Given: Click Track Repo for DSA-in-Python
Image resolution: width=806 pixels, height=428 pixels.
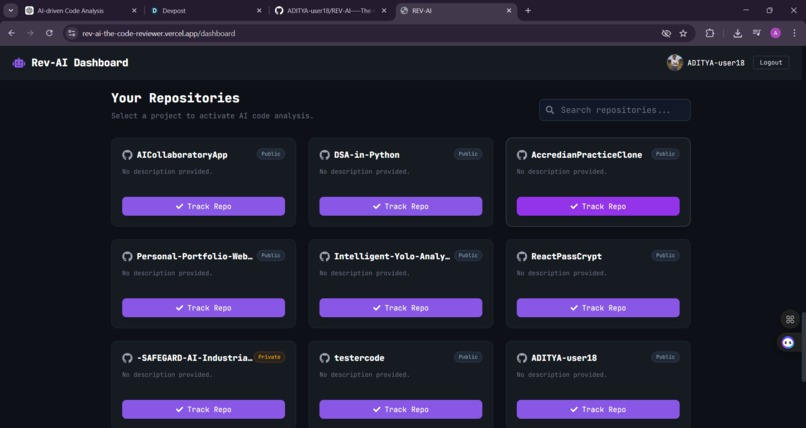Looking at the screenshot, I should point(401,206).
